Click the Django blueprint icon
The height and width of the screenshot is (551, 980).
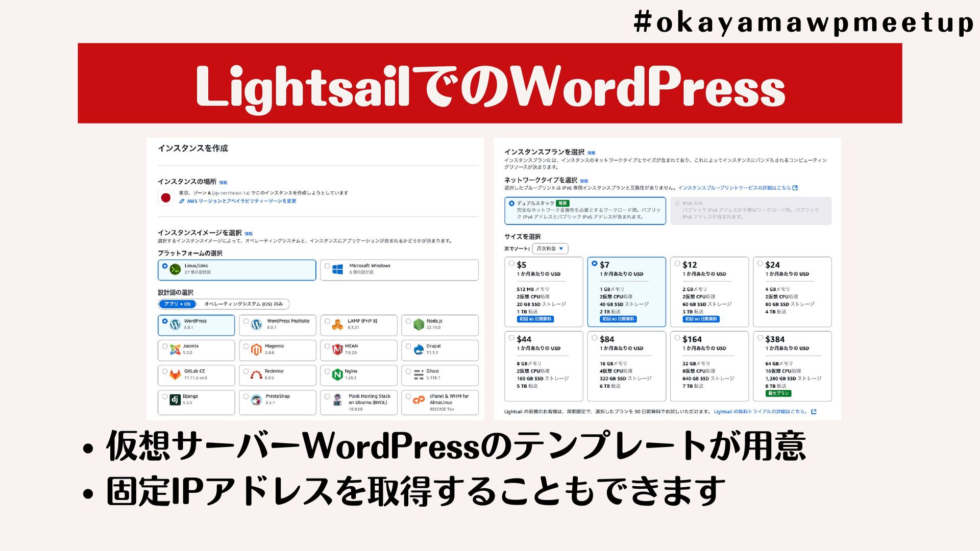coord(175,399)
